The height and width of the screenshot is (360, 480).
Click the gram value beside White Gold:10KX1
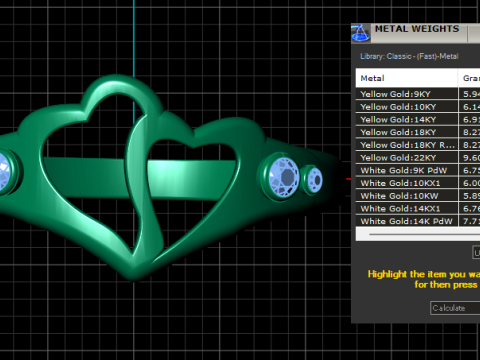tap(471, 183)
